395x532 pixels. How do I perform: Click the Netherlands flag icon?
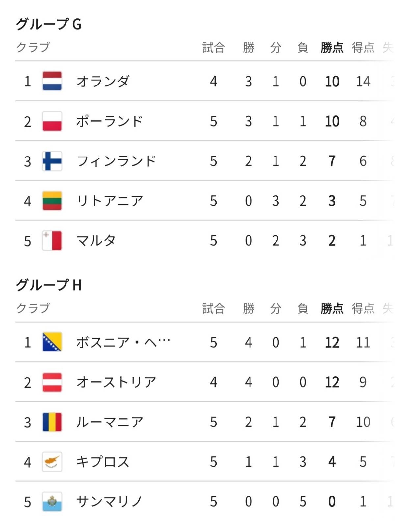click(52, 81)
